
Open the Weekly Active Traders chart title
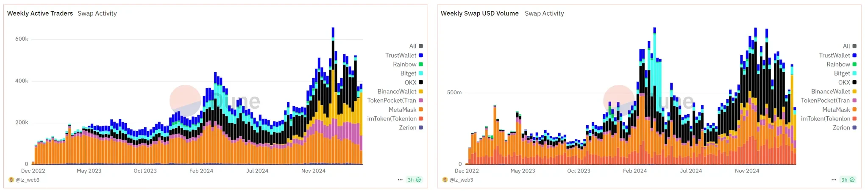(x=40, y=14)
